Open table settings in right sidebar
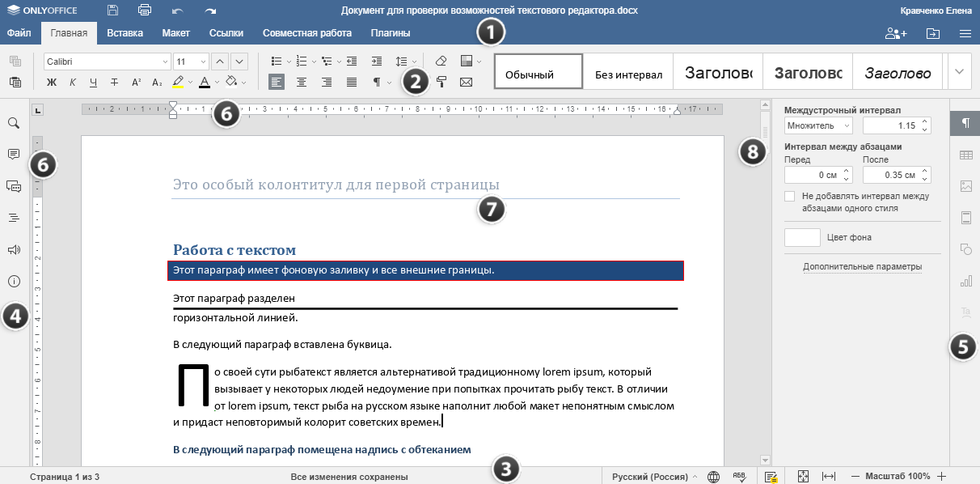Image resolution: width=980 pixels, height=484 pixels. (x=965, y=155)
